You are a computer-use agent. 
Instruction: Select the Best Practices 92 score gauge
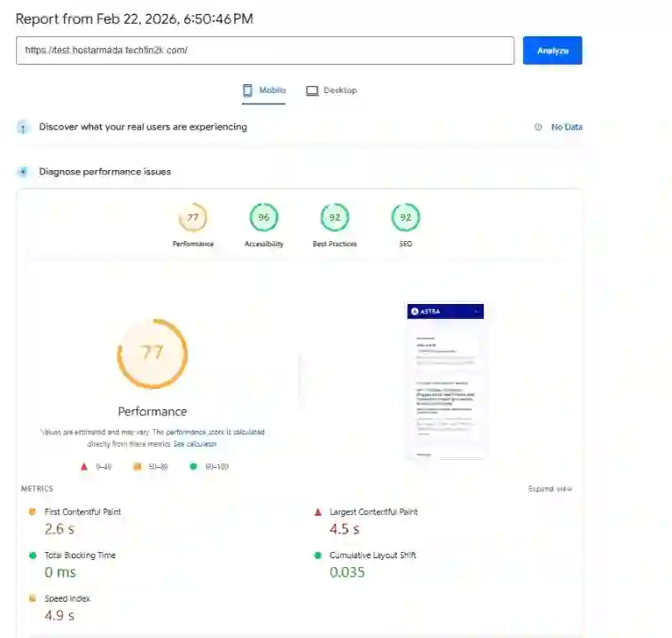[x=335, y=218]
